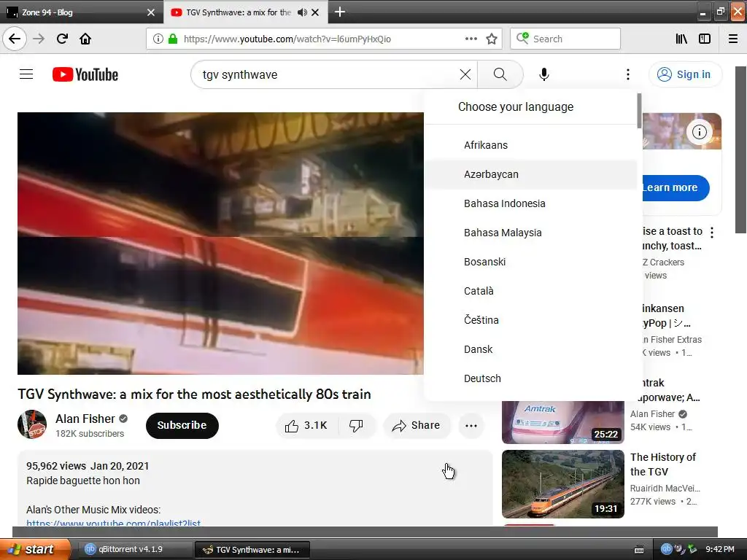The width and height of the screenshot is (747, 560).
Task: Open ad info icon
Action: coord(700,132)
